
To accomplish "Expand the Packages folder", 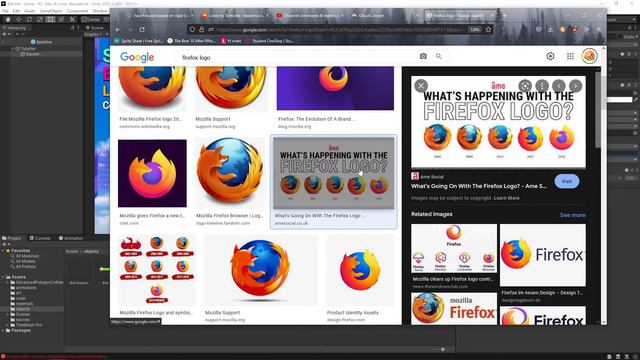I will 3,330.
